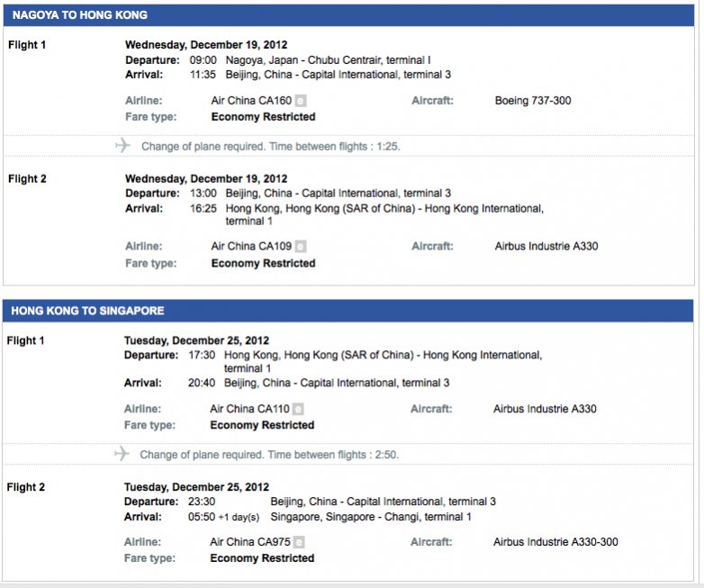Click the 16:25 Hong Kong arrival line
Image resolution: width=704 pixels, height=588 pixels.
point(335,214)
